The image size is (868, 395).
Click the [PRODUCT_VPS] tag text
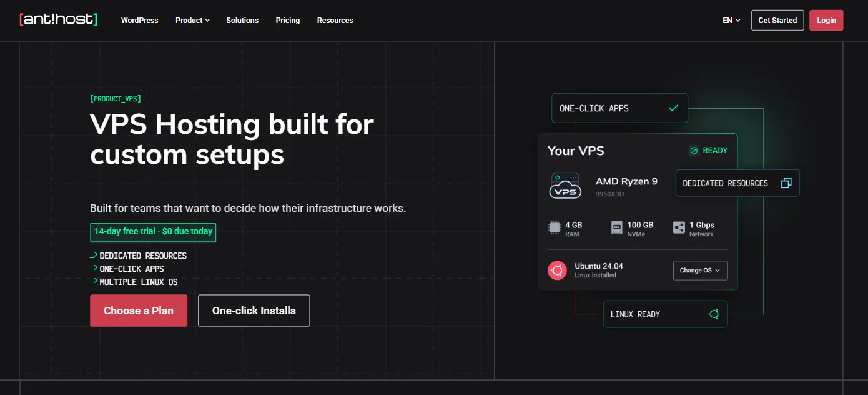point(116,99)
